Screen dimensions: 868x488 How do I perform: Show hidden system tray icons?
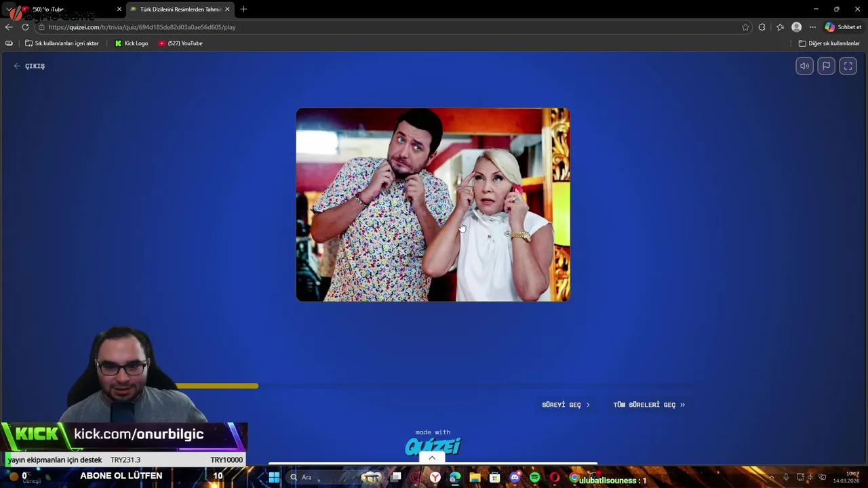point(771,477)
